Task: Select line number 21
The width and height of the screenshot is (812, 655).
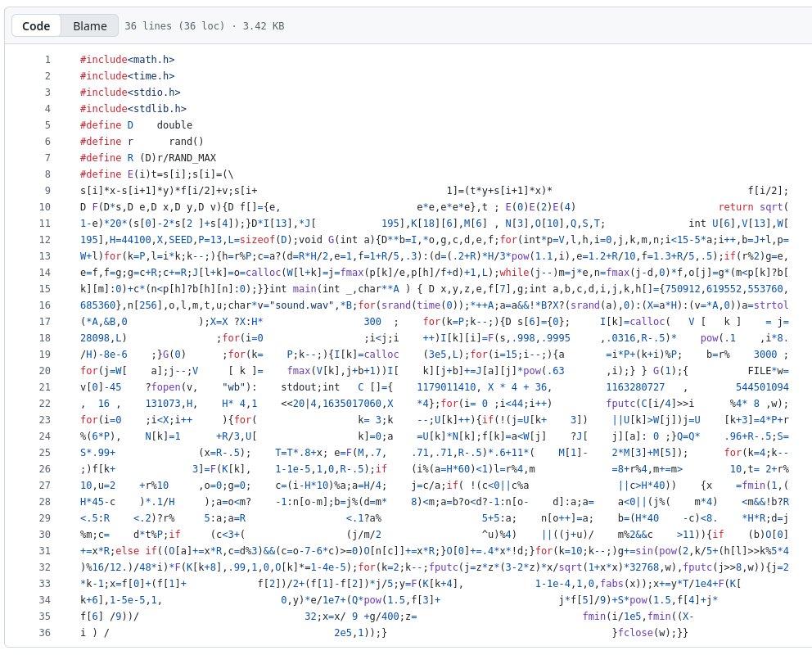Action: coord(45,387)
